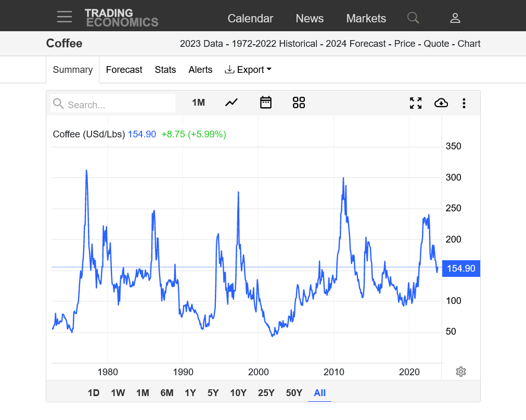Switch to the Forecast tab
This screenshot has height=420, width=526.
coord(124,70)
